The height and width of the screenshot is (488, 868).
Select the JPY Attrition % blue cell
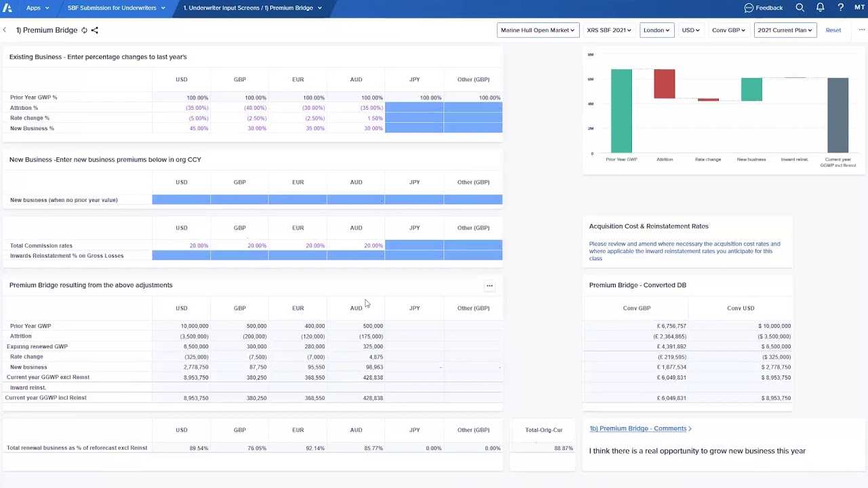(x=414, y=108)
